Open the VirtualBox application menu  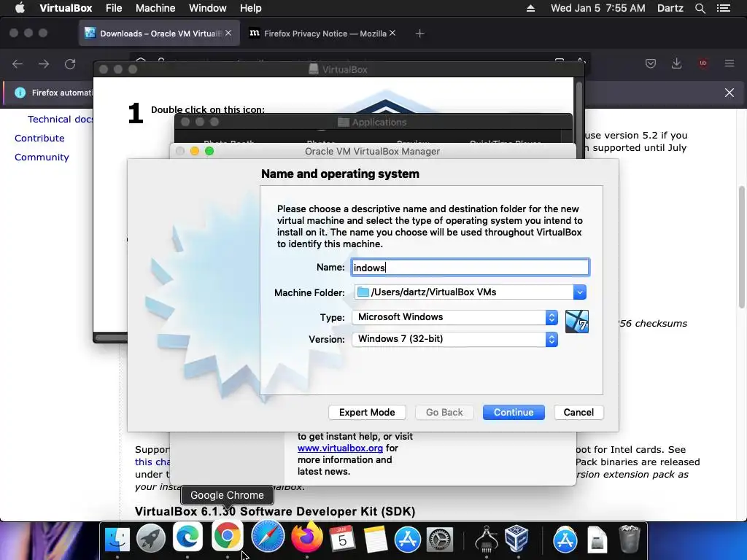coord(66,8)
